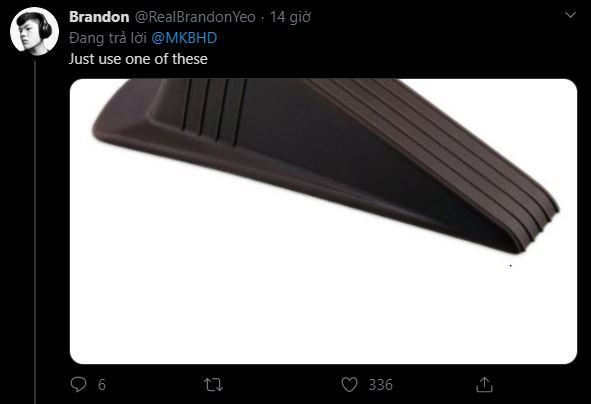
Task: Like the tweet with the heart icon
Action: tap(349, 385)
